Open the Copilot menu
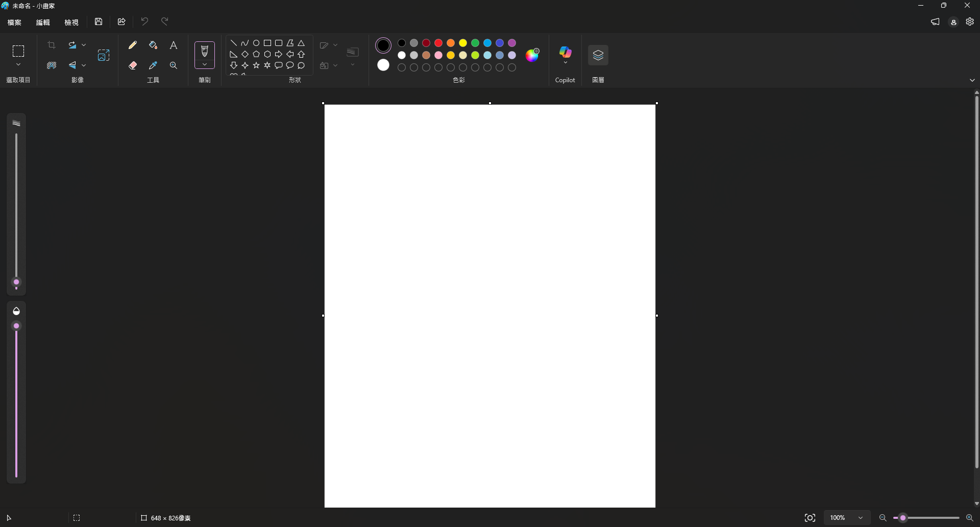Image resolution: width=980 pixels, height=527 pixels. 565,55
